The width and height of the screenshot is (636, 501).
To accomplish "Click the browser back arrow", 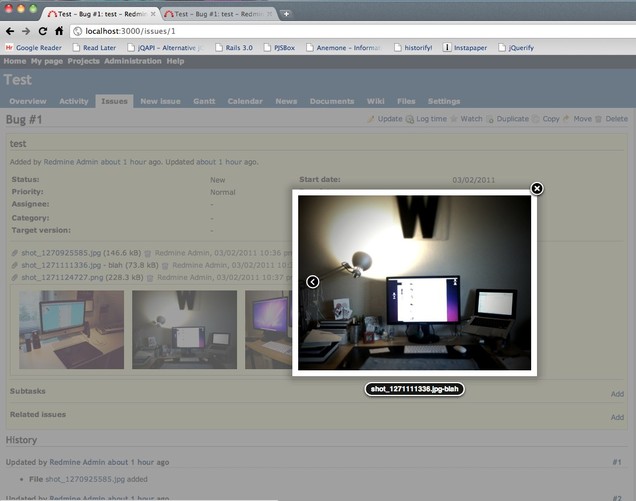I will 10,31.
